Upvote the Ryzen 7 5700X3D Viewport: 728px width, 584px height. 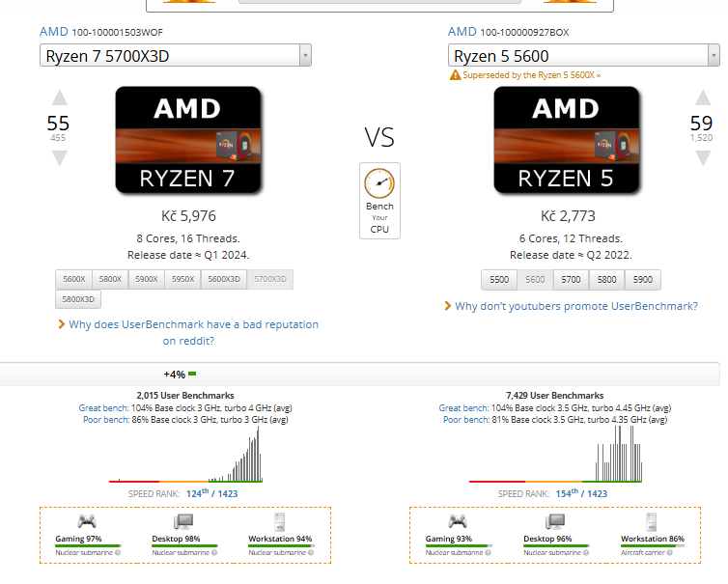(x=59, y=97)
